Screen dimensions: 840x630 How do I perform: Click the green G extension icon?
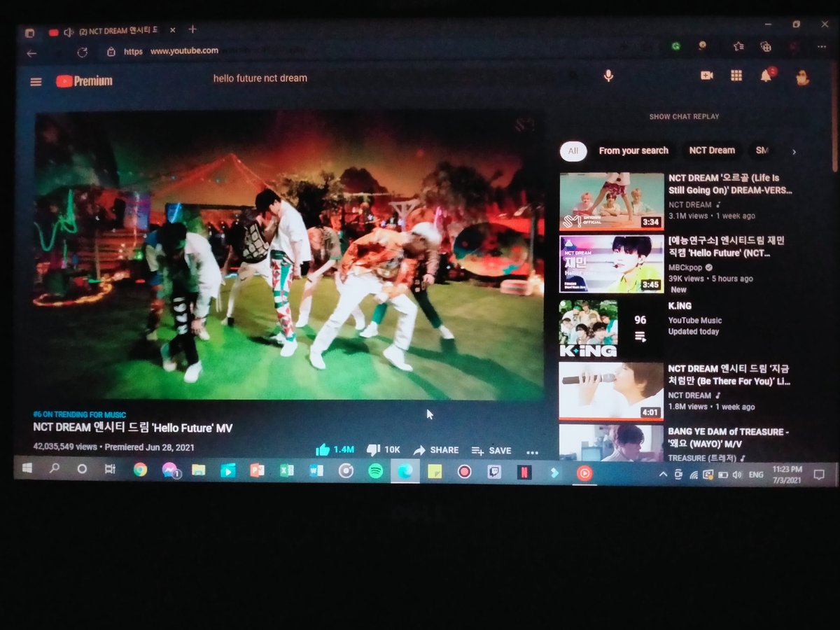click(x=675, y=46)
